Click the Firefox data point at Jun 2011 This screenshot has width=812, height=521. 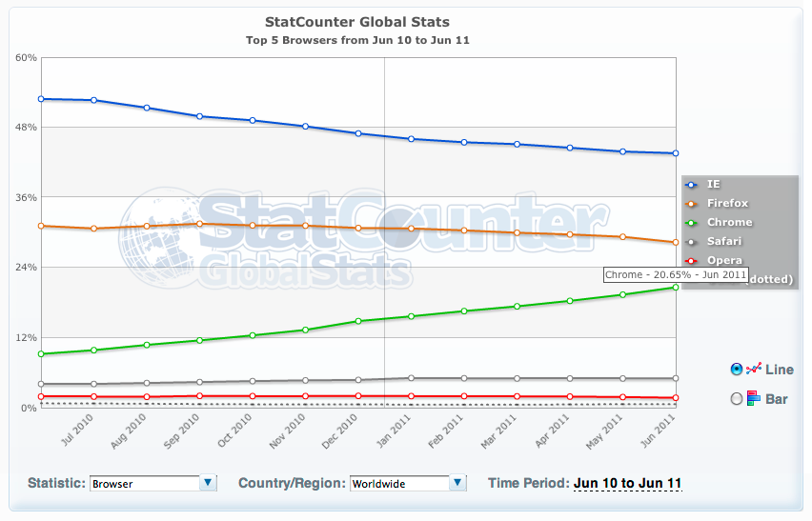click(675, 242)
